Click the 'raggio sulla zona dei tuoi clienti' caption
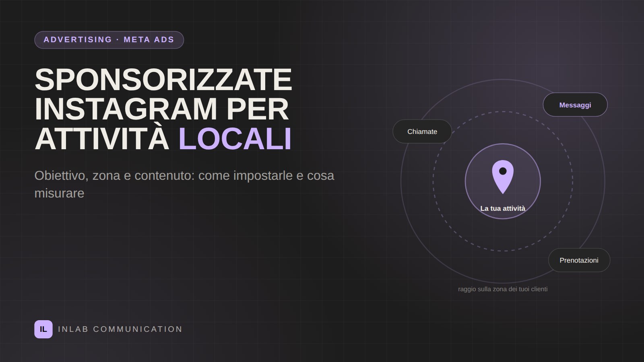The image size is (644, 362). pos(503,289)
